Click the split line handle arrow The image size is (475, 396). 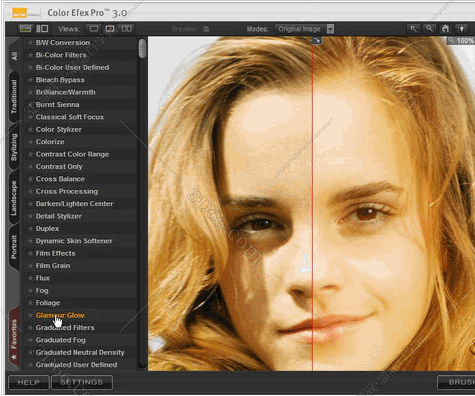point(317,40)
